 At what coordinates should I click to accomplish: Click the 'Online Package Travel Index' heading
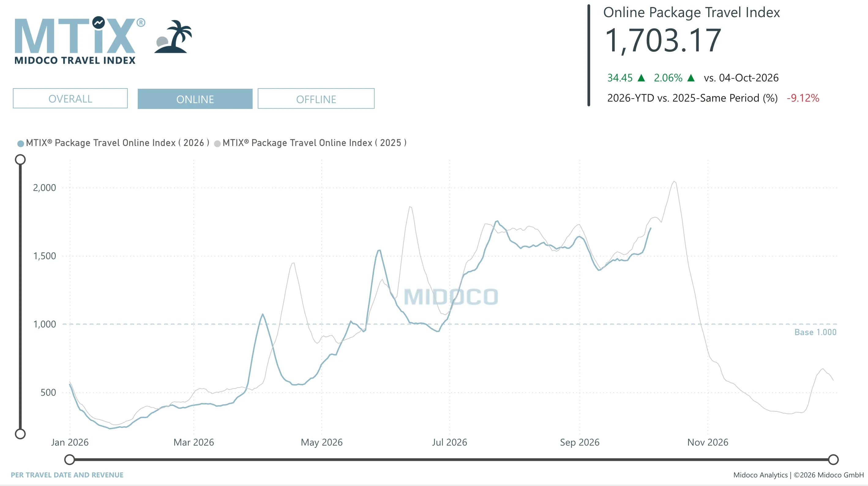(691, 13)
